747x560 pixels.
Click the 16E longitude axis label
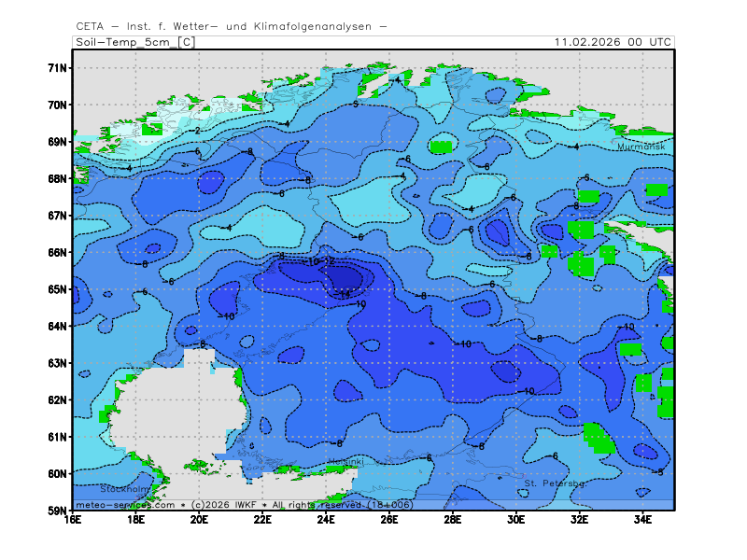73,519
